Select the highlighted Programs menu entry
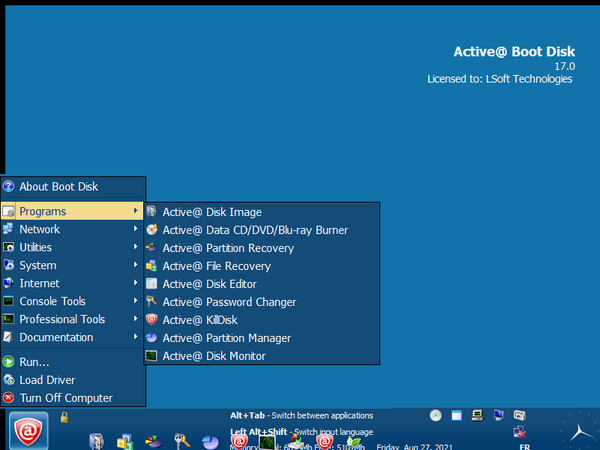This screenshot has height=450, width=600. coord(73,211)
